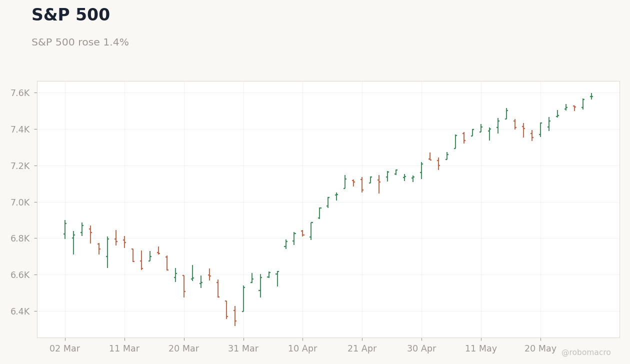Select the 7.6K y-axis label

click(20, 93)
